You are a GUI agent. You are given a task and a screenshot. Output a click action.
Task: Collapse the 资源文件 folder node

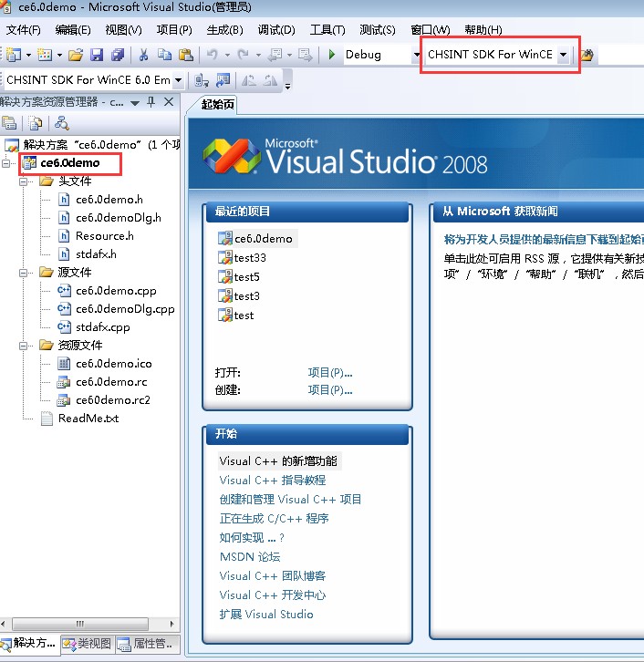(x=23, y=346)
